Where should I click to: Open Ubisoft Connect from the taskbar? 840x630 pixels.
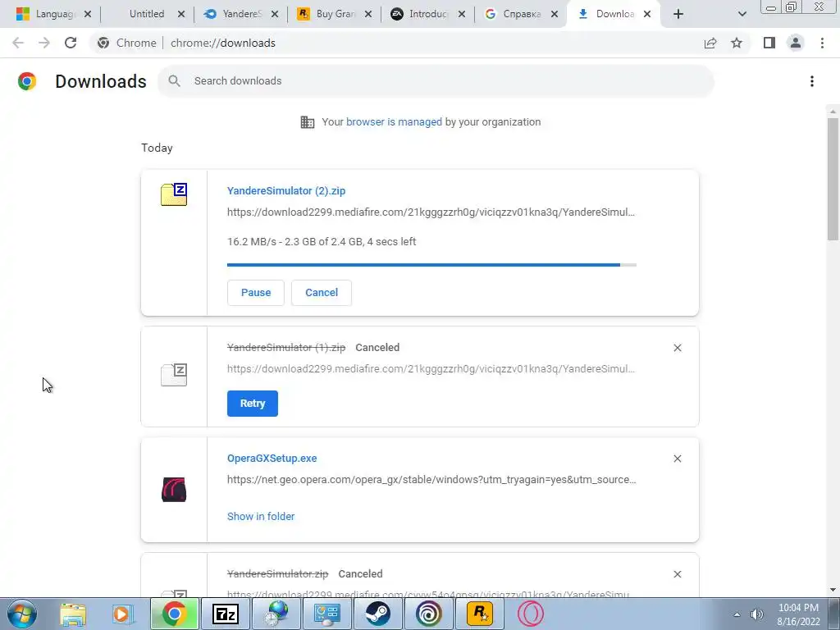point(428,614)
